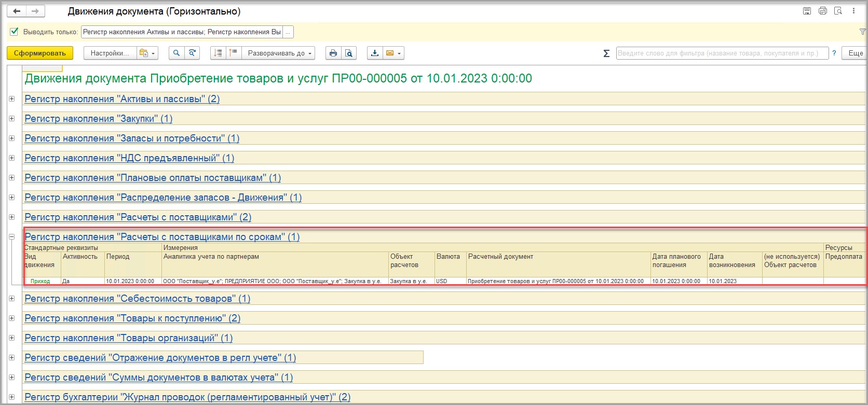Click the back navigation arrow
Viewport: 868px width, 405px height.
pyautogui.click(x=17, y=11)
